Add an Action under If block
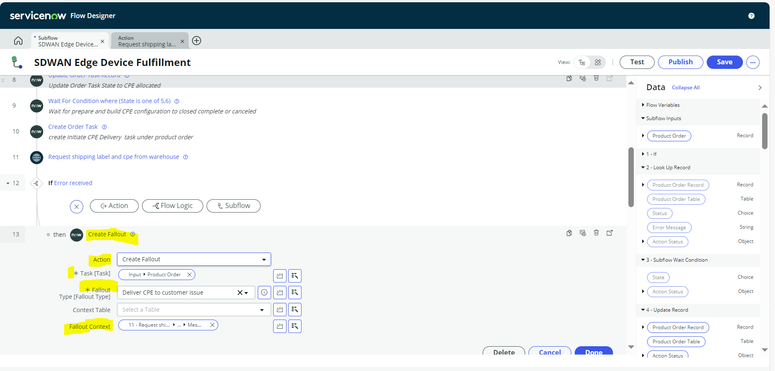 [114, 206]
